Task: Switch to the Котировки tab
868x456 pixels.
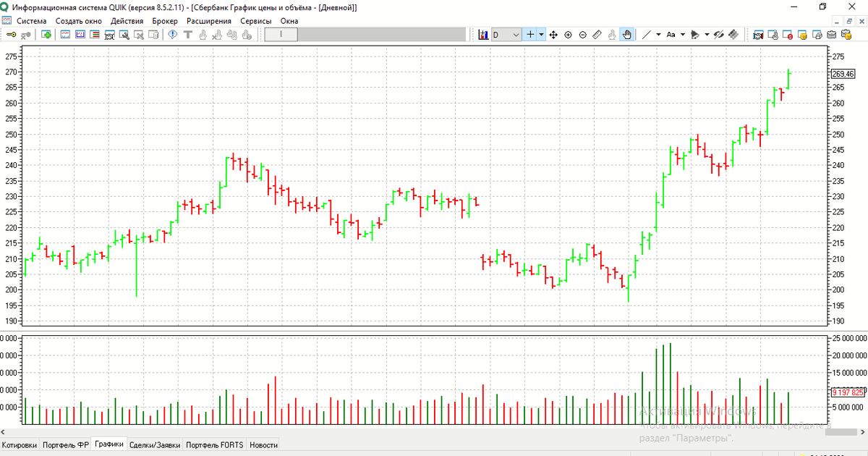Action: coord(20,444)
